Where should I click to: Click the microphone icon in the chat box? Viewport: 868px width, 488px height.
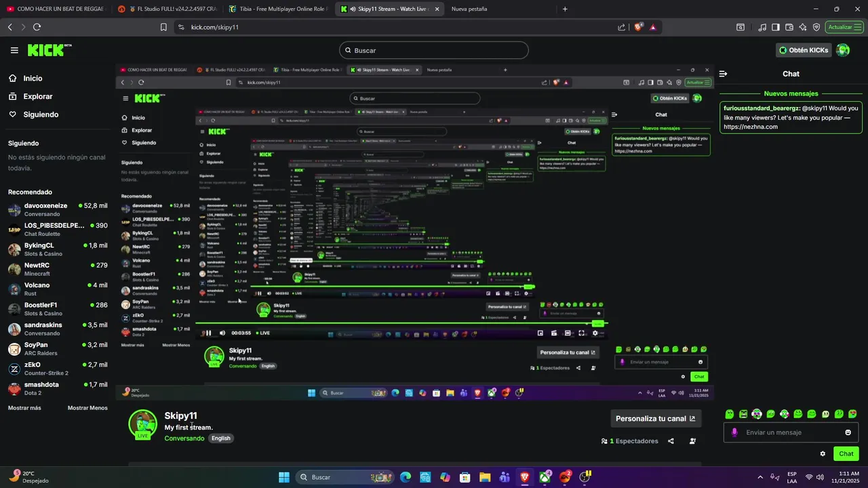tap(734, 432)
